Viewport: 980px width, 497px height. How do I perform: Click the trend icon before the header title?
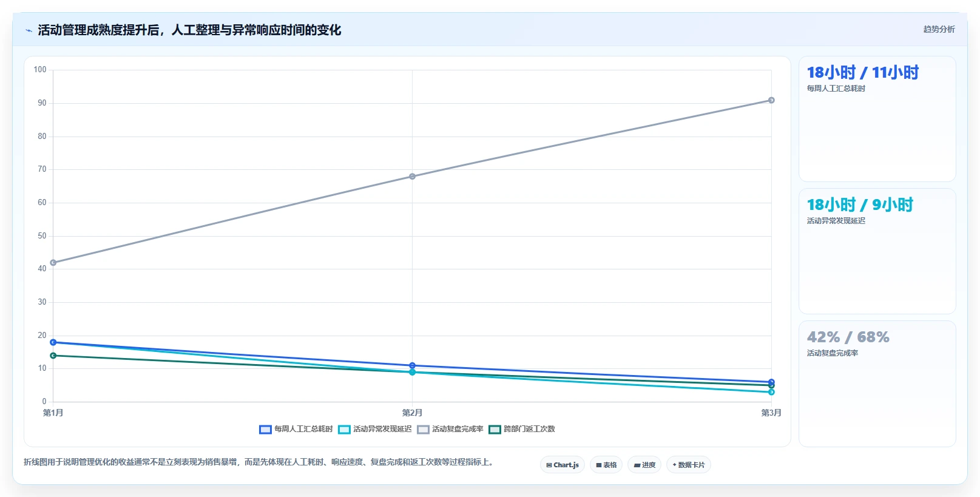tap(29, 30)
